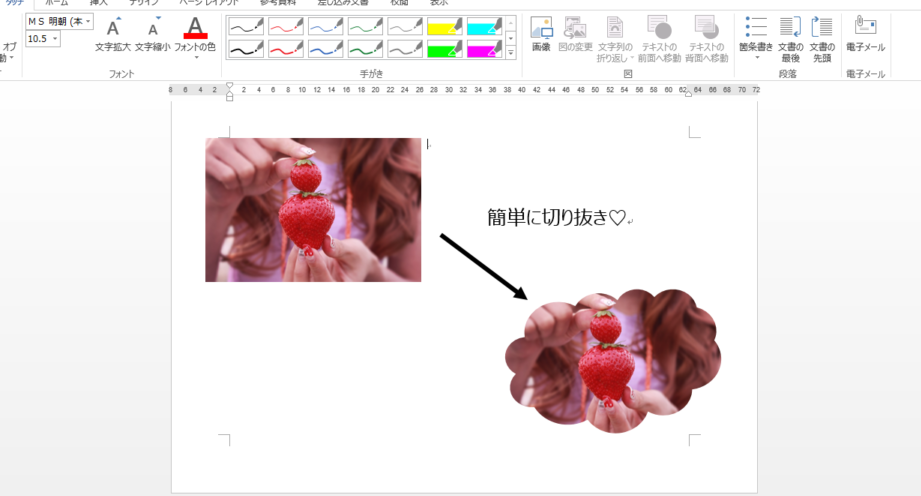Open 文字列の折り返し text wrapping menu
Viewport: 921px width, 496px height.
(x=614, y=39)
